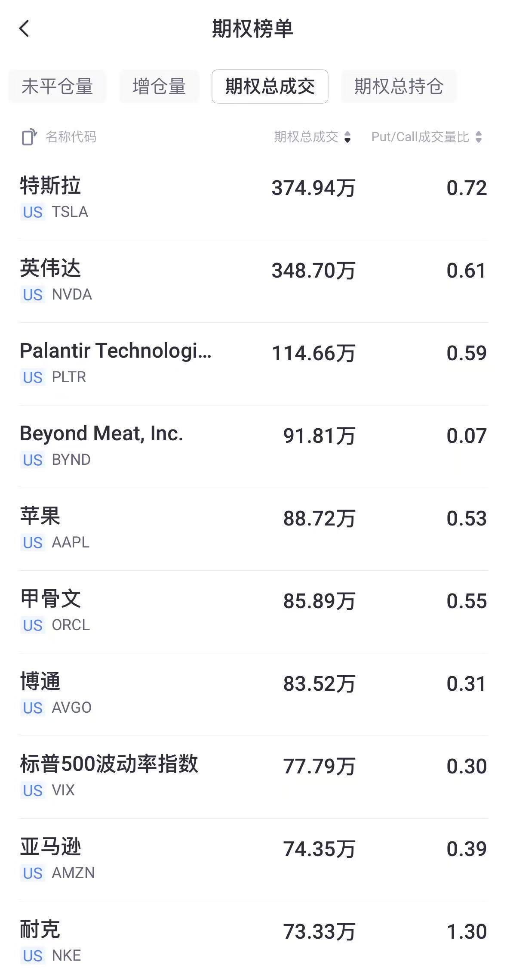
Task: Tap the 亚马逊 AMZN row
Action: pos(253,859)
